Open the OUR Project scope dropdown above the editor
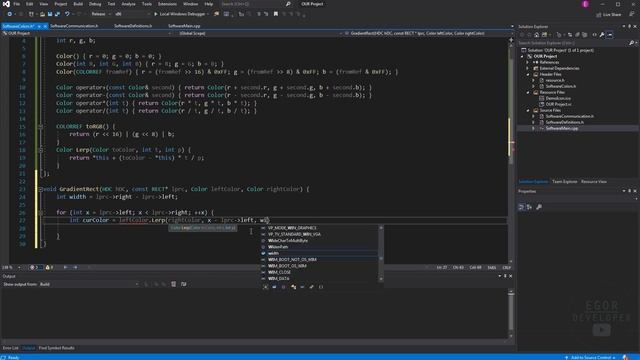640x360 pixels. [87, 33]
